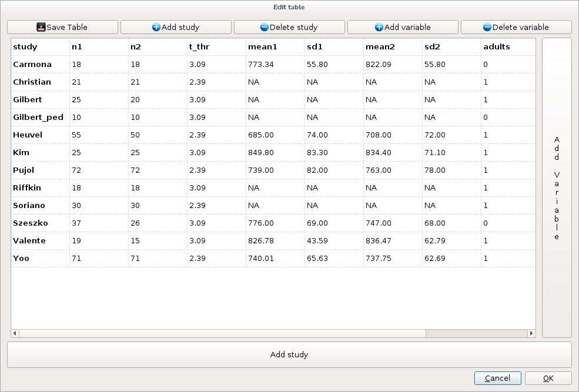Click the right arrow of horizontal scrollbar
The height and width of the screenshot is (392, 579).
531,333
